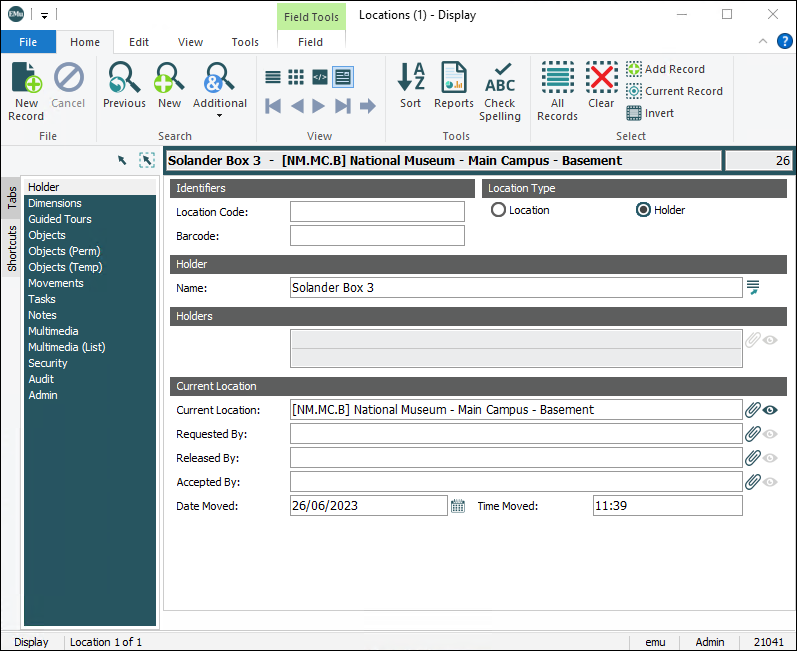Click the Clear selection icon
The height and width of the screenshot is (651, 797).
pyautogui.click(x=601, y=88)
